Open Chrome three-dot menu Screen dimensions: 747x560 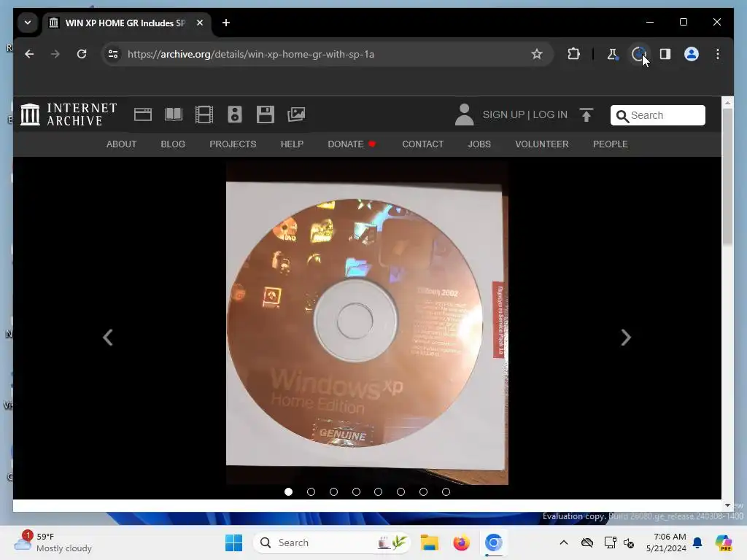point(718,54)
